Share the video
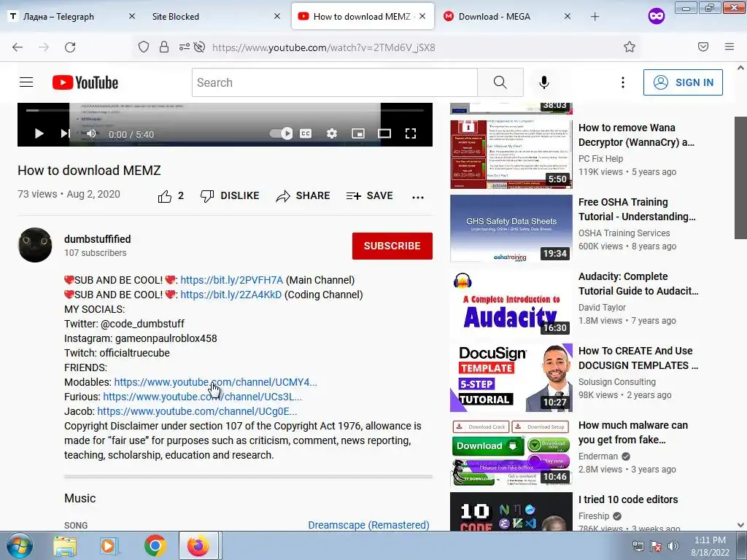 pos(303,195)
